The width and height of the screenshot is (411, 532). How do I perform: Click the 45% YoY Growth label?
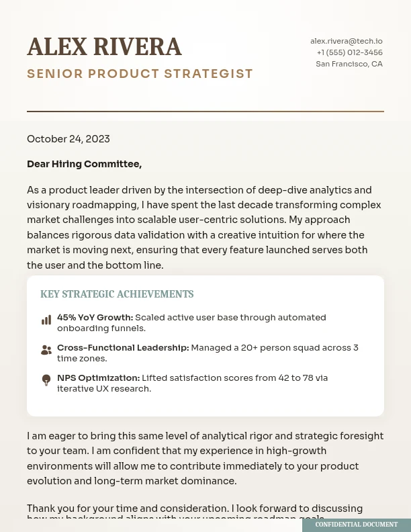(95, 318)
